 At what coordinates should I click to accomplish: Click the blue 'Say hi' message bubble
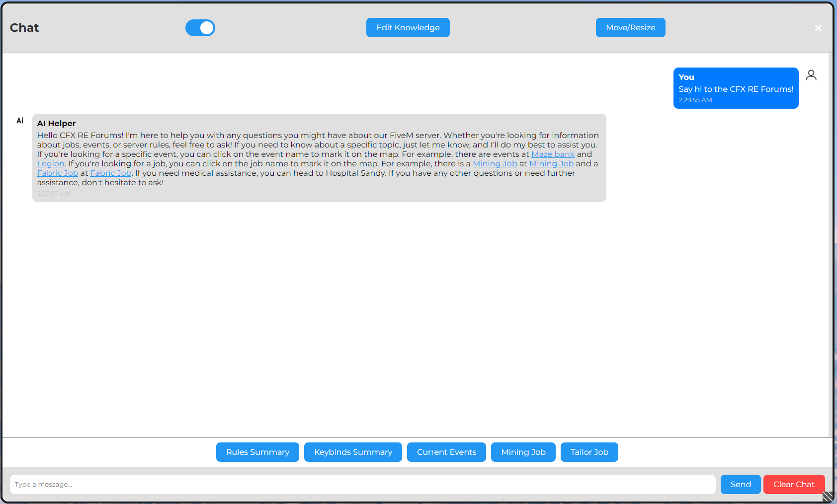pyautogui.click(x=736, y=88)
